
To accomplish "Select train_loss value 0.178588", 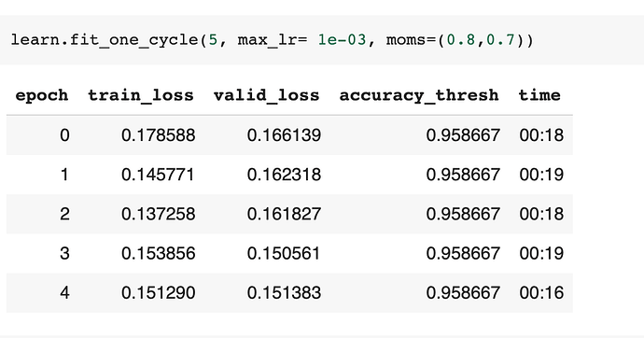I will point(158,135).
